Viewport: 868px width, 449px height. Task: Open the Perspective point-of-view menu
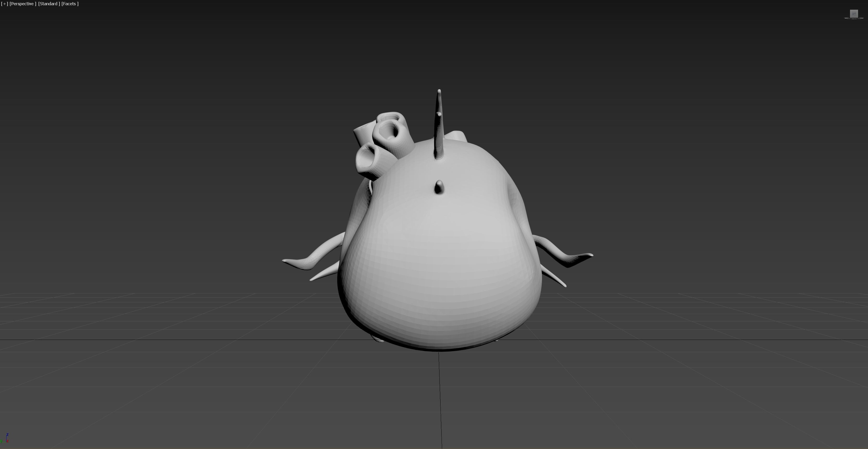tap(23, 4)
